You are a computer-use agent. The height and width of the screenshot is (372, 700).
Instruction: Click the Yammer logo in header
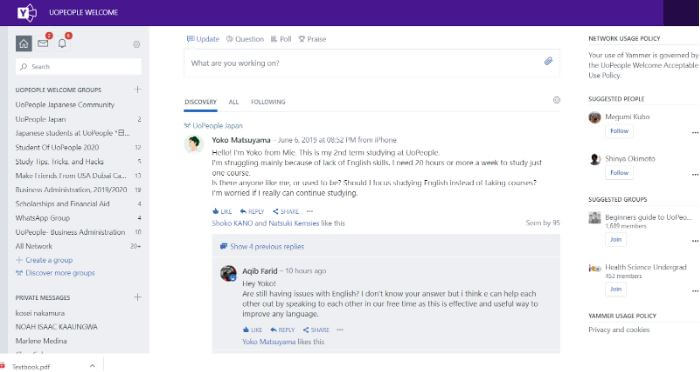pos(27,13)
